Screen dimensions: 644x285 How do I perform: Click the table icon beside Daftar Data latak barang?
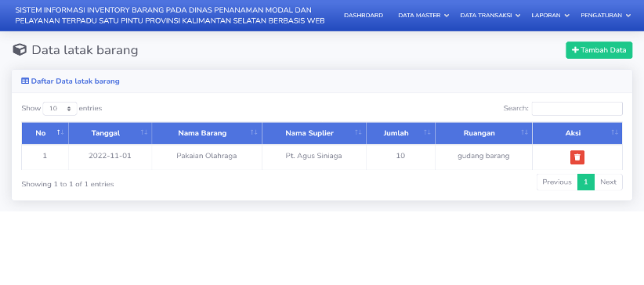(x=25, y=81)
